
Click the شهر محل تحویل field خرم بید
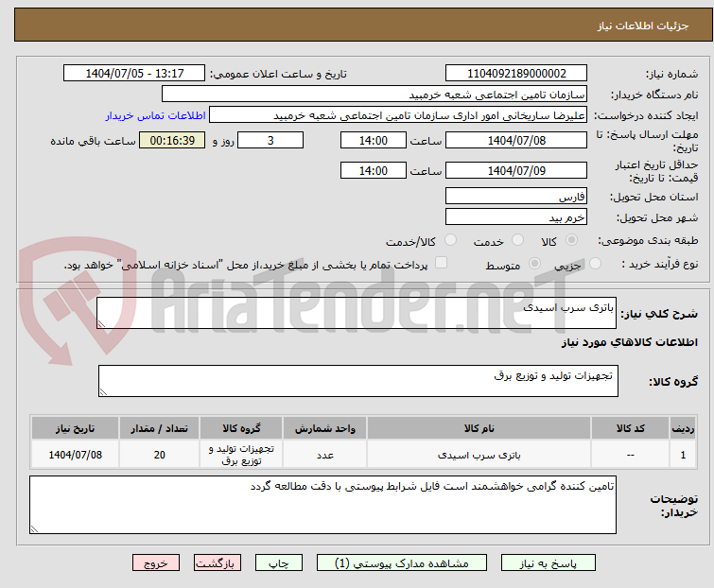click(x=516, y=217)
